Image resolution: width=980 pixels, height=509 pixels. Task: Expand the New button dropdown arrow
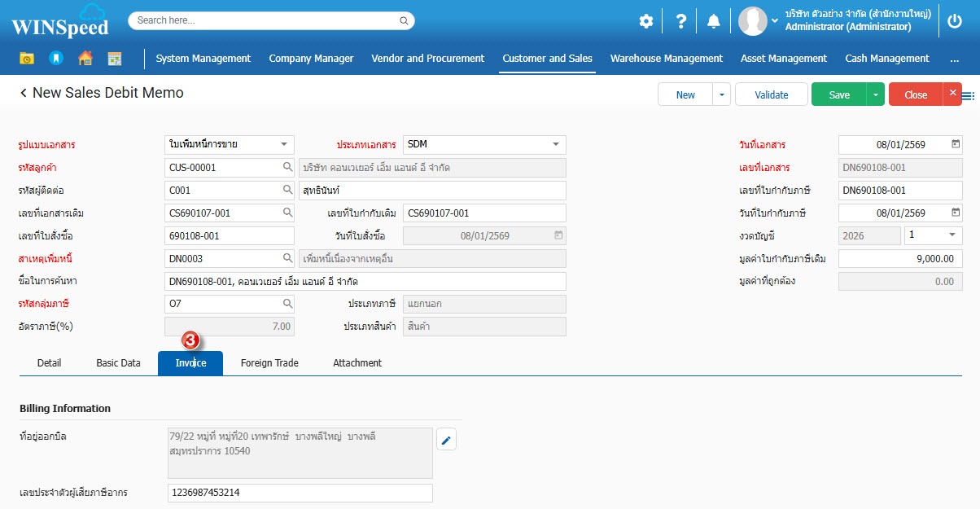click(721, 94)
